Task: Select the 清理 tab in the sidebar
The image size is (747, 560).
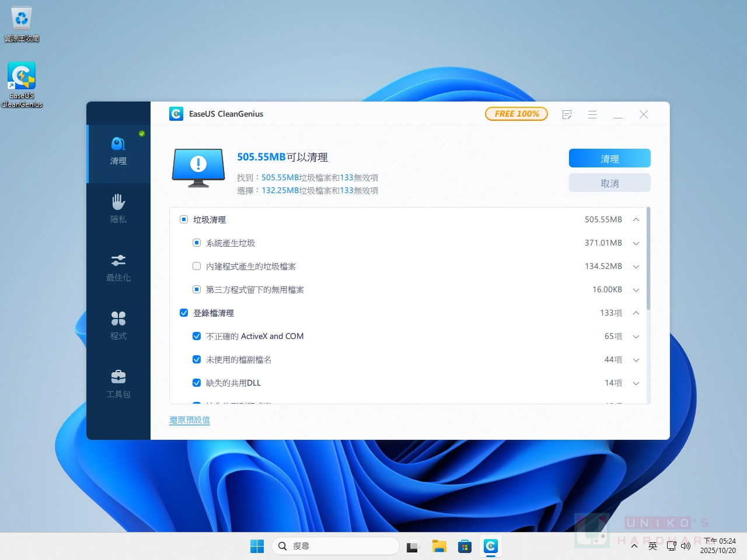Action: click(x=118, y=150)
